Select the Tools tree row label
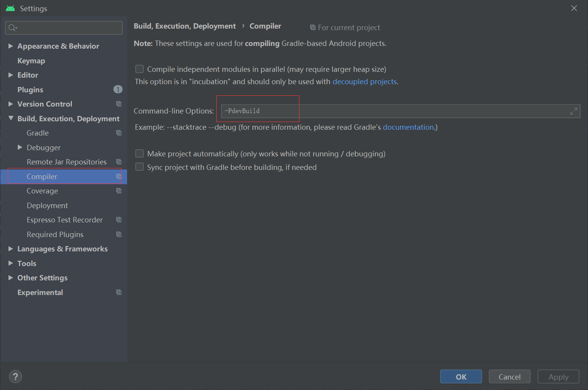Screen dimensions: 588x390 27,263
